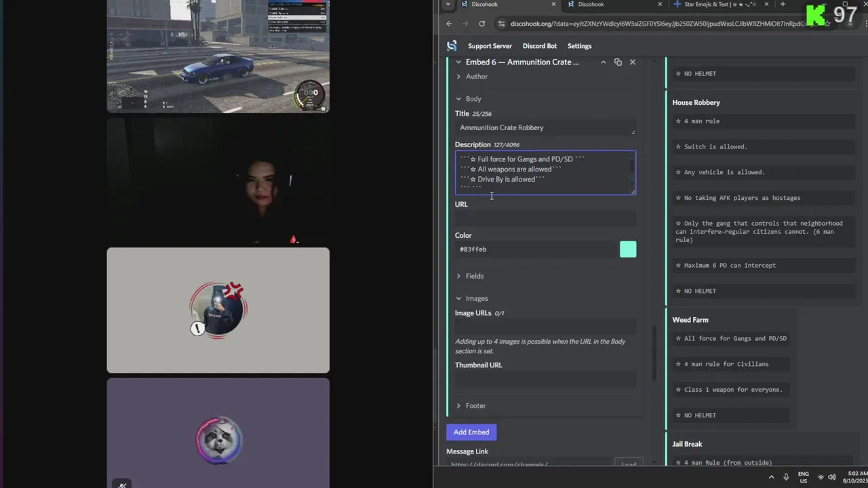Click the Add Embed button
The width and height of the screenshot is (868, 488).
471,432
